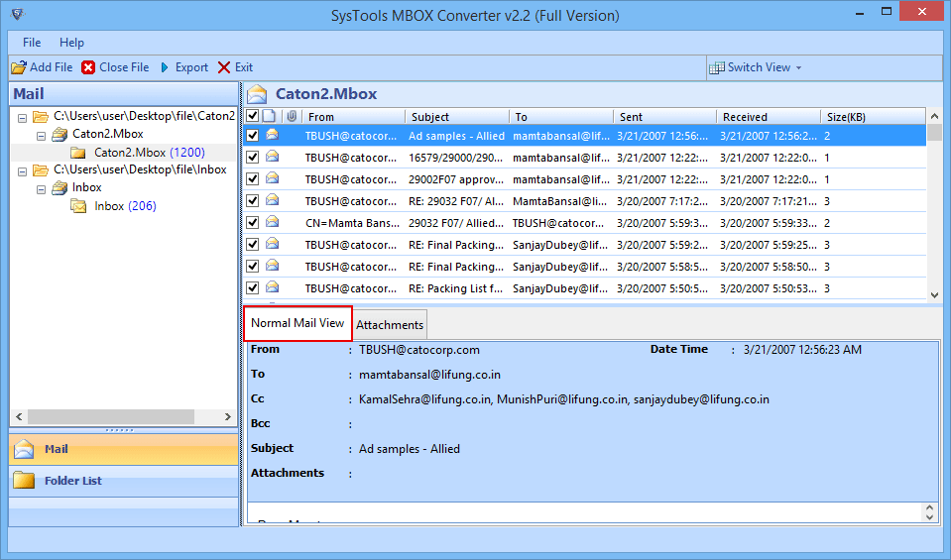Sort emails by the Subject column header
This screenshot has width=951, height=560.
click(x=457, y=117)
